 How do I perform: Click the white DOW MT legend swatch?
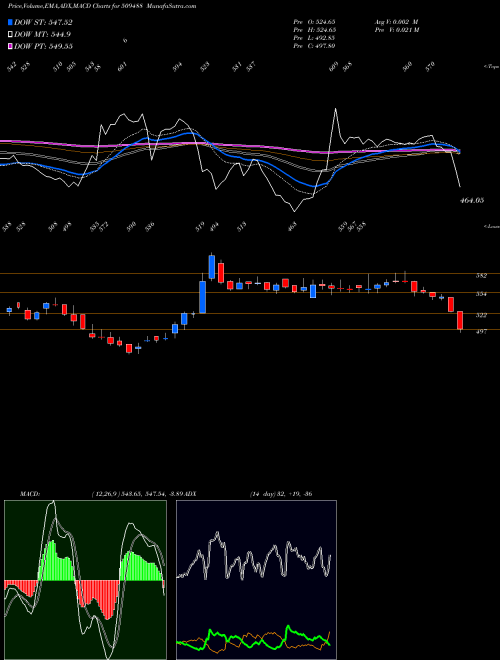point(10,35)
